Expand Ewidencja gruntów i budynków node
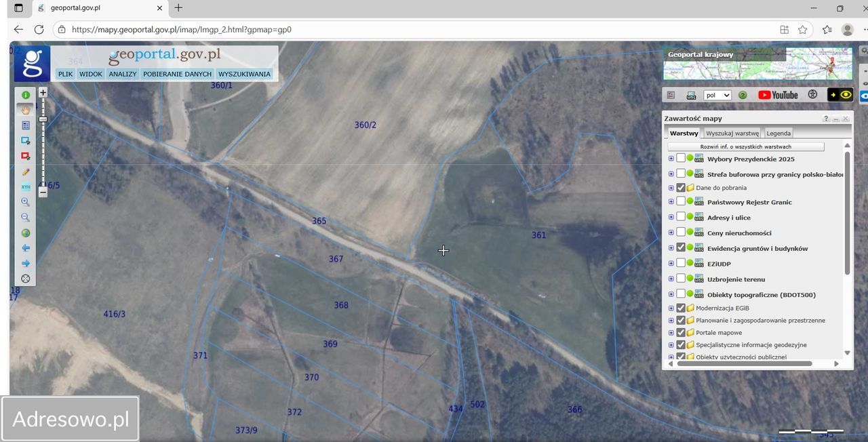This screenshot has height=442, width=868. pyautogui.click(x=671, y=248)
